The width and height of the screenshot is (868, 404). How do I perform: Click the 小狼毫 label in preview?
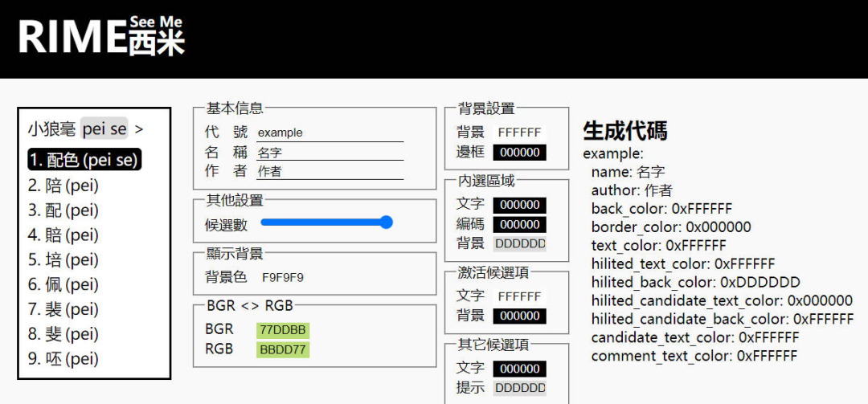click(x=52, y=129)
